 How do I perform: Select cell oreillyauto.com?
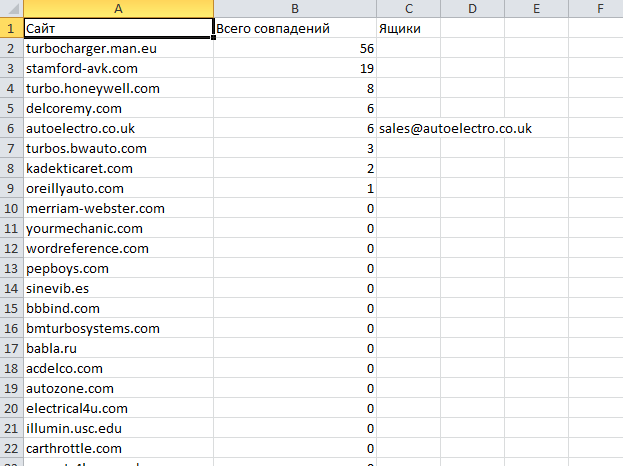tap(118, 188)
